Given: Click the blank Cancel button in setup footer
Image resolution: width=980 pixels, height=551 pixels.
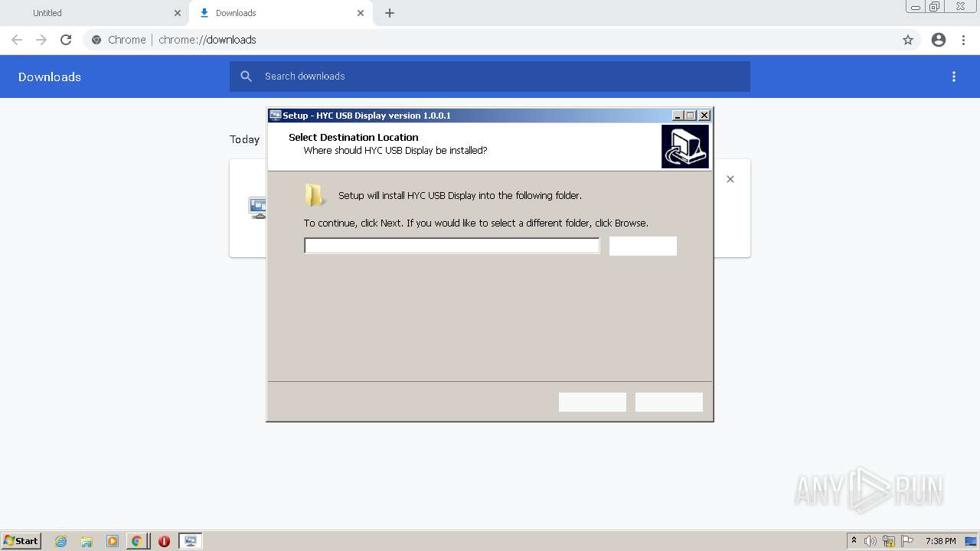Looking at the screenshot, I should tap(669, 402).
